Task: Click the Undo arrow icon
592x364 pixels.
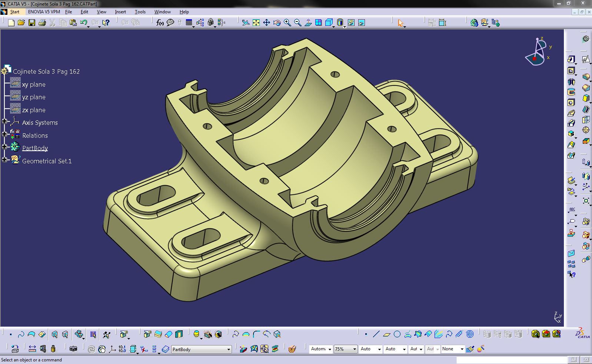Action: (x=83, y=23)
